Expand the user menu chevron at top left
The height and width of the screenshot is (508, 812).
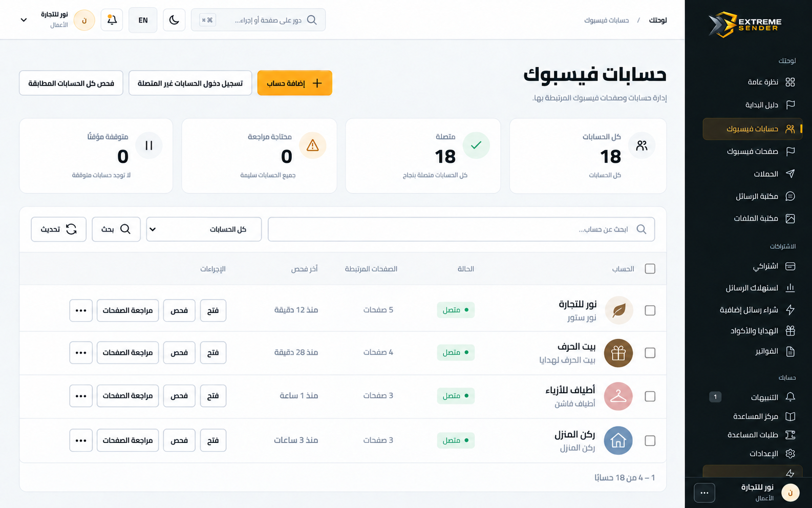(x=24, y=20)
